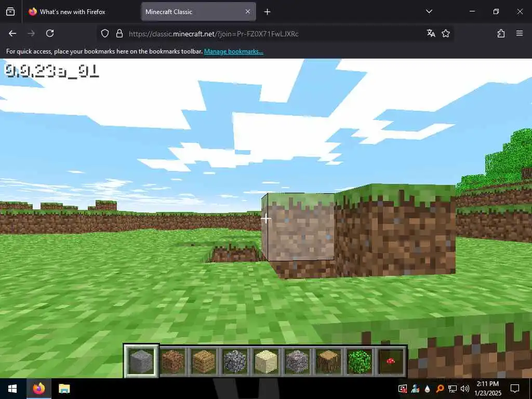Open the tracking protection shield

(105, 33)
